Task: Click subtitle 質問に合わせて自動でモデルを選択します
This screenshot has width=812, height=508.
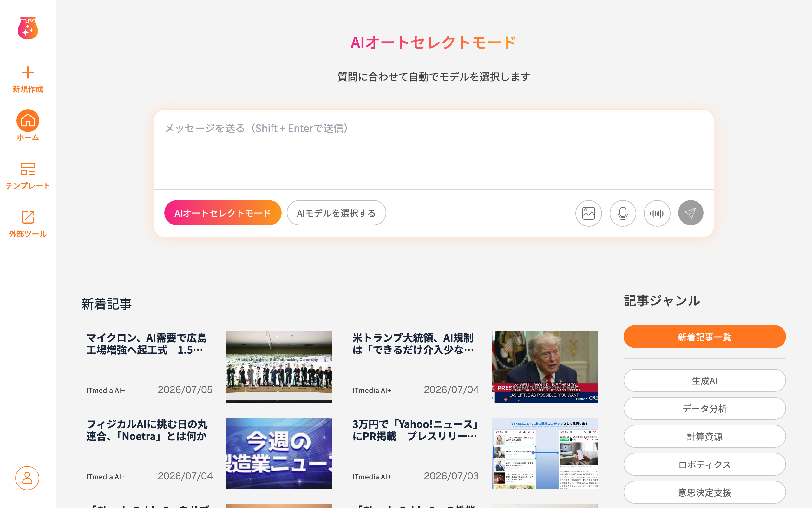Action: click(x=434, y=77)
